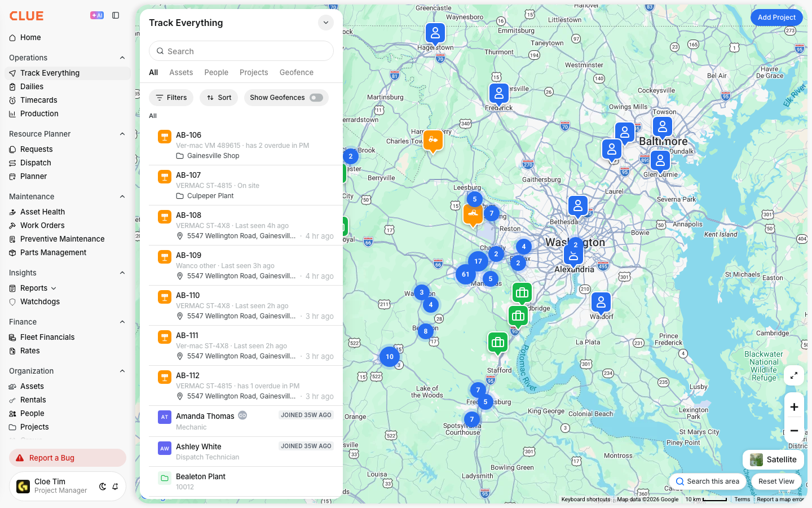Screen dimensions: 812x508
Task: Toggle the Show Geofences switch
Action: tap(316, 98)
